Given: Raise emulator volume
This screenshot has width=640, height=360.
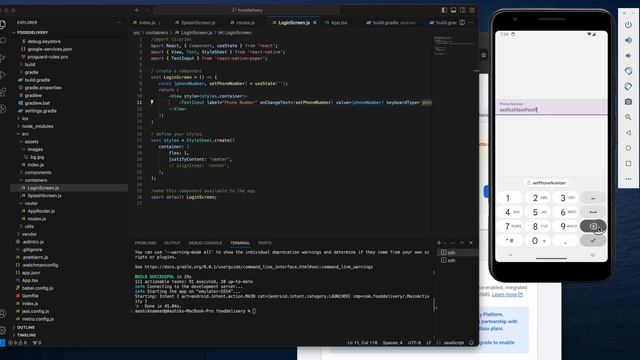Looking at the screenshot, I should pyautogui.click(x=628, y=40).
